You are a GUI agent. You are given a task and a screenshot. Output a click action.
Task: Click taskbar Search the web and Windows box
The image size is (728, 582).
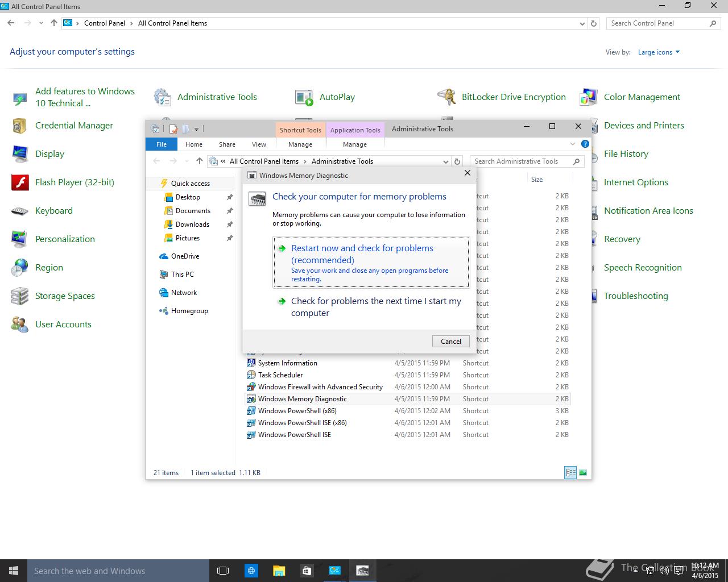[118, 571]
